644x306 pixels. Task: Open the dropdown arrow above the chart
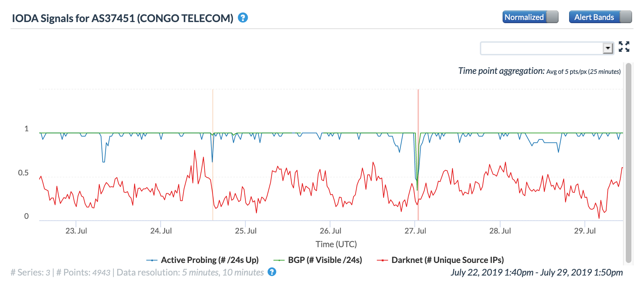coord(608,48)
